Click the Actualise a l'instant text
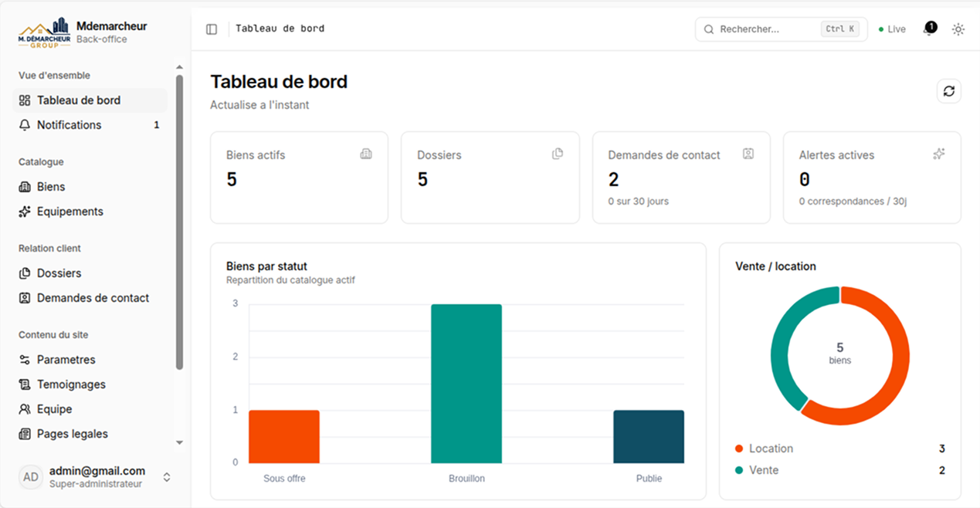Viewport: 980px width, 508px height. click(x=259, y=105)
